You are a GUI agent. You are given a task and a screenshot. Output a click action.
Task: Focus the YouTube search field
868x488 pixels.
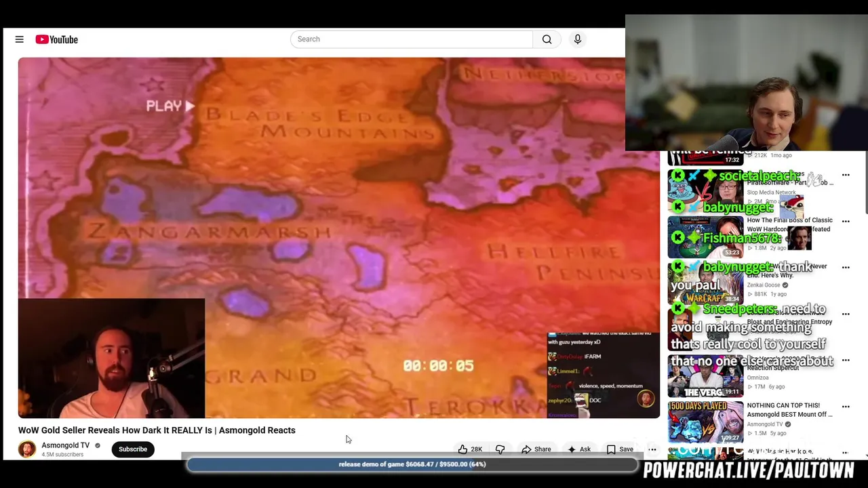click(412, 39)
